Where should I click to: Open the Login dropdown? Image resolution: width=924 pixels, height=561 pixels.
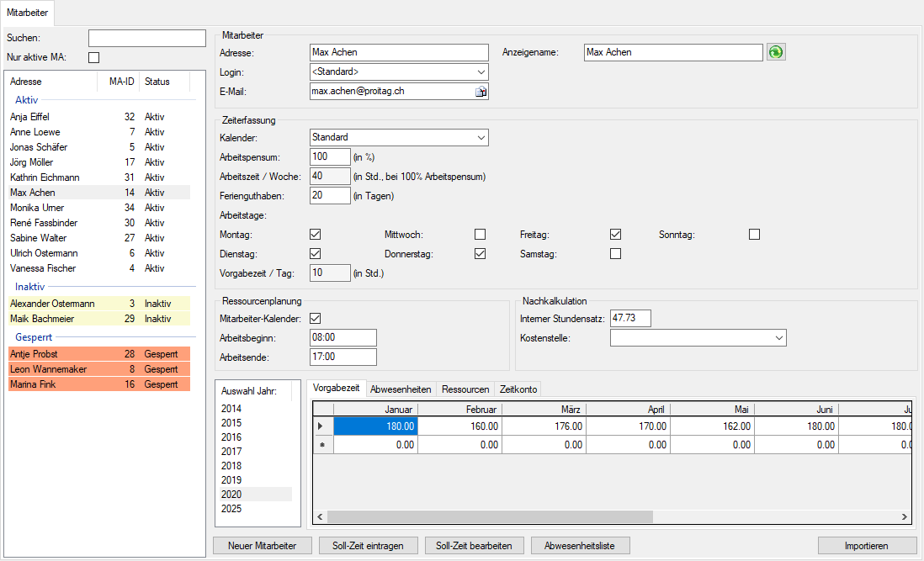point(481,72)
